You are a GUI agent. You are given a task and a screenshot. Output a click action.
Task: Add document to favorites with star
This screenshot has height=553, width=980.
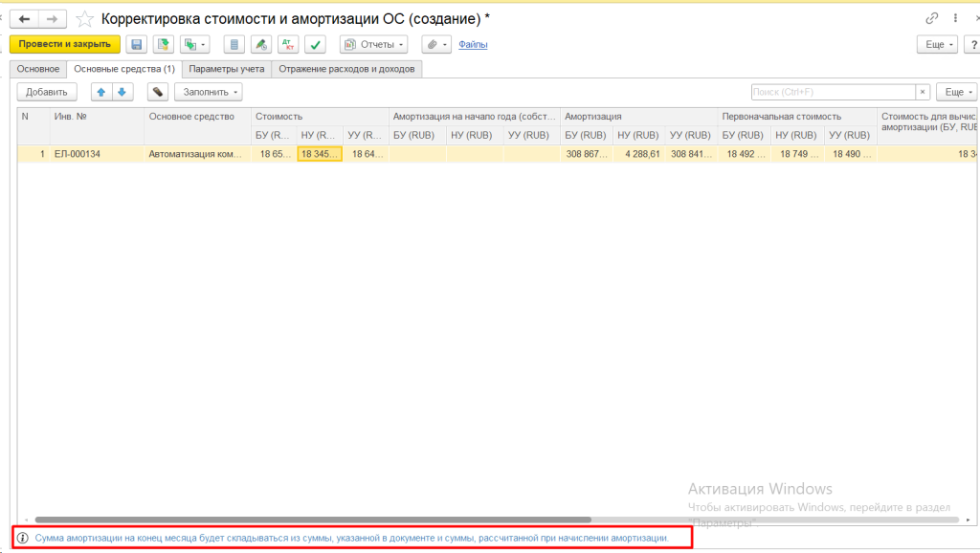click(85, 18)
